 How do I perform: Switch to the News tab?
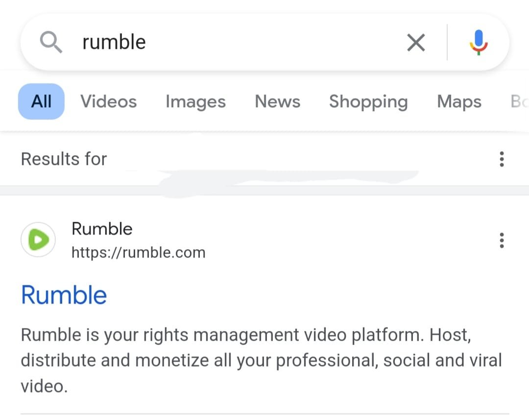click(x=277, y=101)
